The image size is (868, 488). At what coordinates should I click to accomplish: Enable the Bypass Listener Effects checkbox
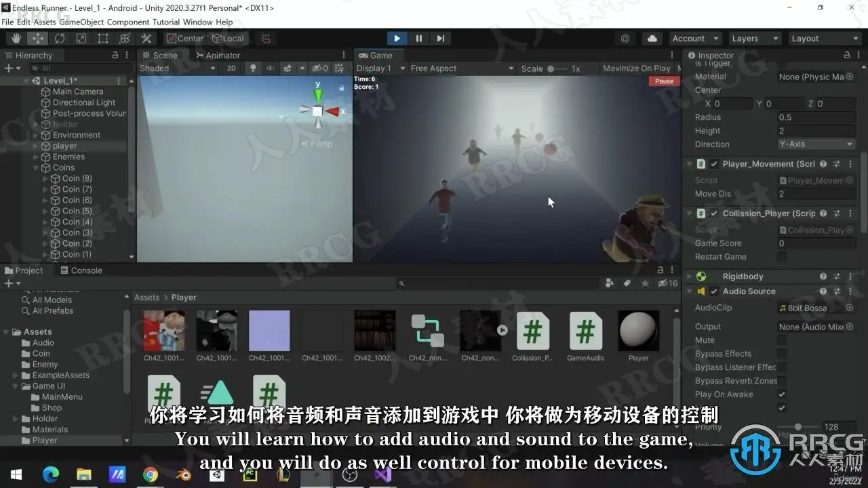click(x=782, y=367)
